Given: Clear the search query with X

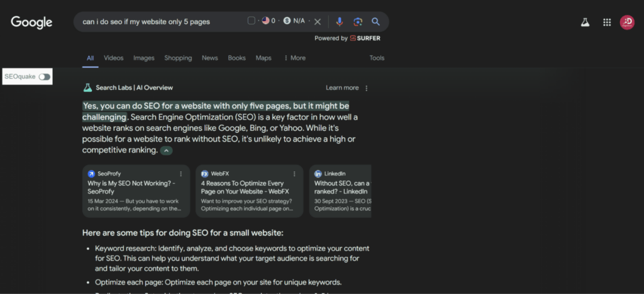Looking at the screenshot, I should click(x=318, y=22).
